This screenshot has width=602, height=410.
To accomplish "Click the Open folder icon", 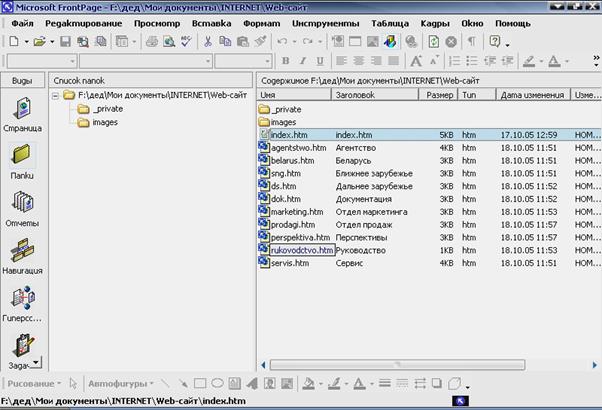I will pyautogui.click(x=40, y=41).
